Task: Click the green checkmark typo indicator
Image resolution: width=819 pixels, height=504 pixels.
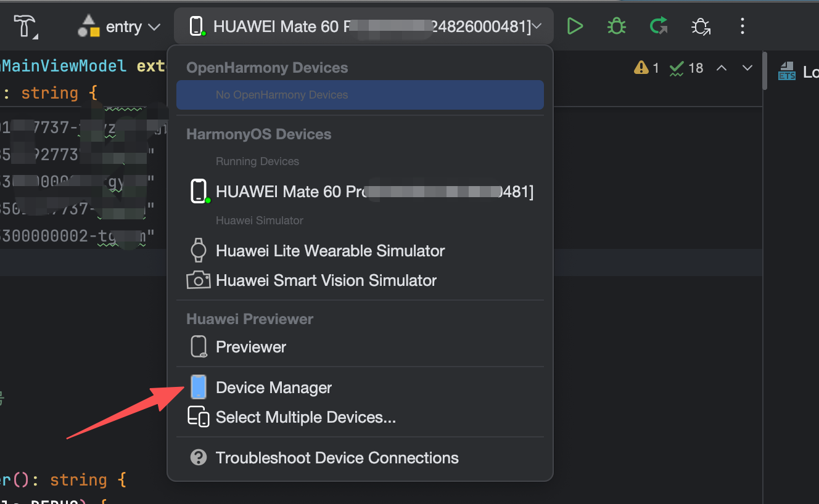Action: [x=686, y=68]
